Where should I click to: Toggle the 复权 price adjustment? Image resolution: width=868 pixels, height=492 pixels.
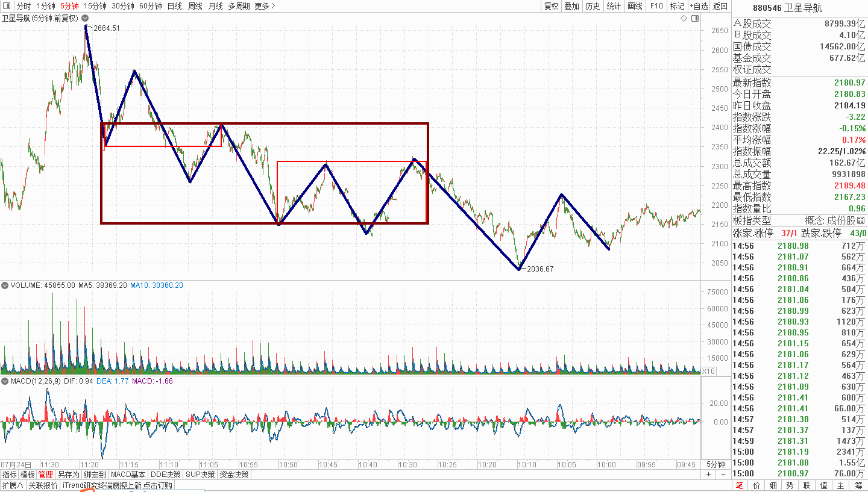(551, 6)
